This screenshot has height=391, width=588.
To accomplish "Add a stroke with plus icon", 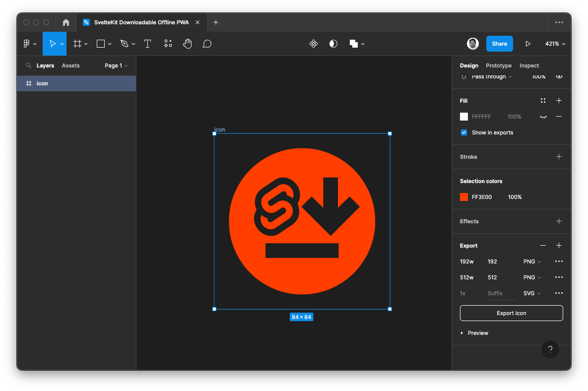I will pos(559,157).
